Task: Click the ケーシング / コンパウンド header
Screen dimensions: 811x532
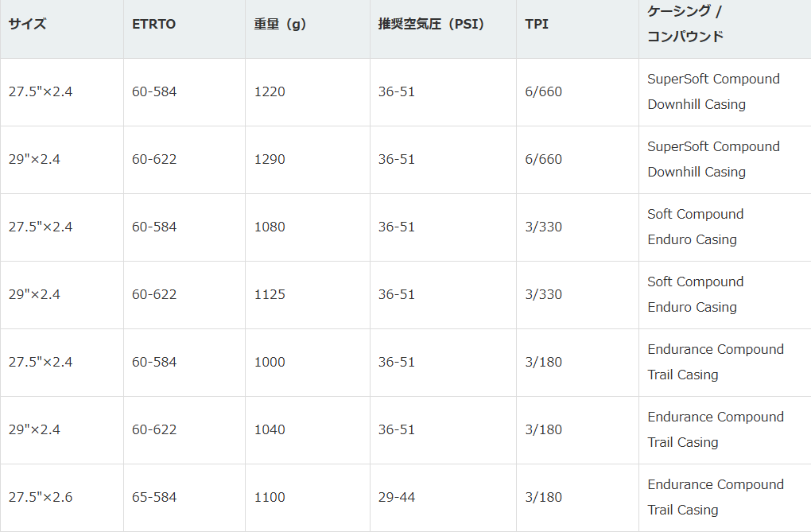Action: pos(685,24)
